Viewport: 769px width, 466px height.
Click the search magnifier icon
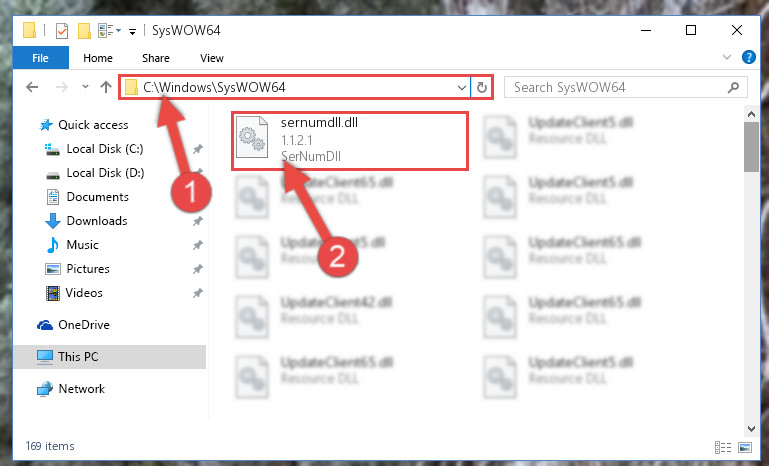click(734, 87)
